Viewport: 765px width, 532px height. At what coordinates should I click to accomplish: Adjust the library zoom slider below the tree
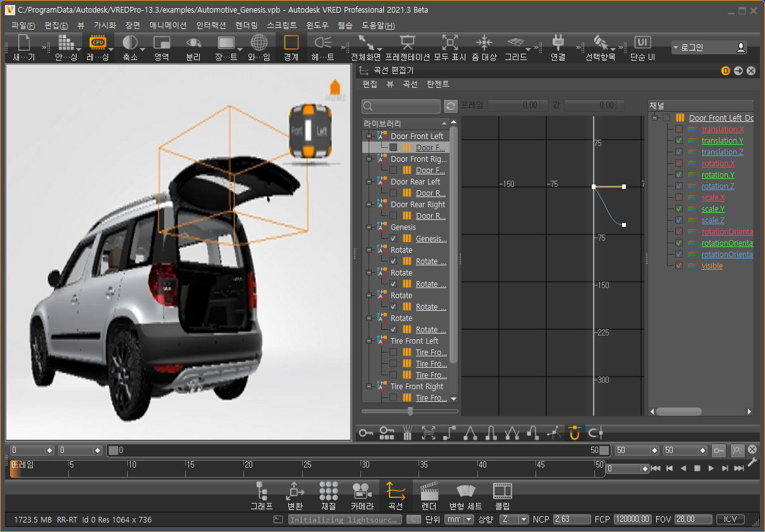tap(410, 411)
